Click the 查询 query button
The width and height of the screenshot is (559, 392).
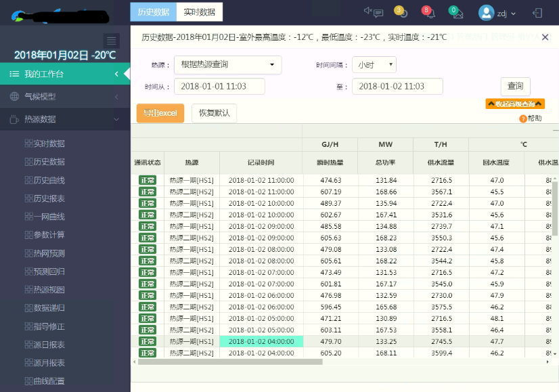pos(515,87)
